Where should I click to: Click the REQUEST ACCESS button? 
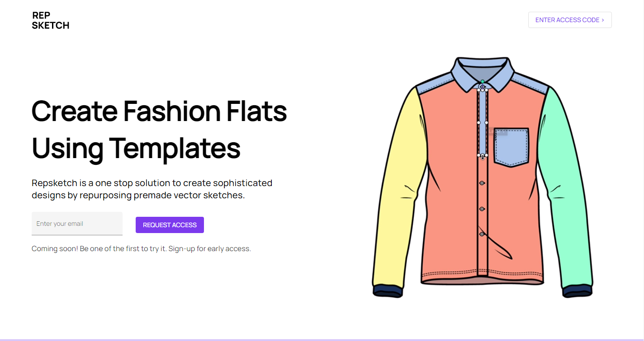pyautogui.click(x=170, y=224)
